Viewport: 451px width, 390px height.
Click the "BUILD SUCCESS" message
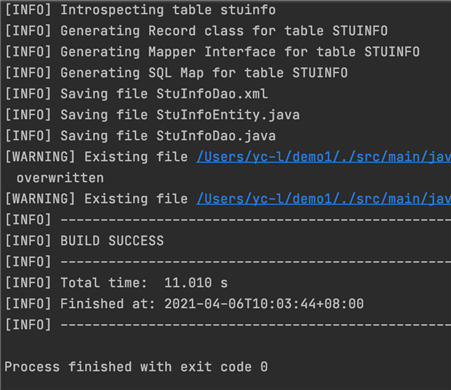coord(112,241)
